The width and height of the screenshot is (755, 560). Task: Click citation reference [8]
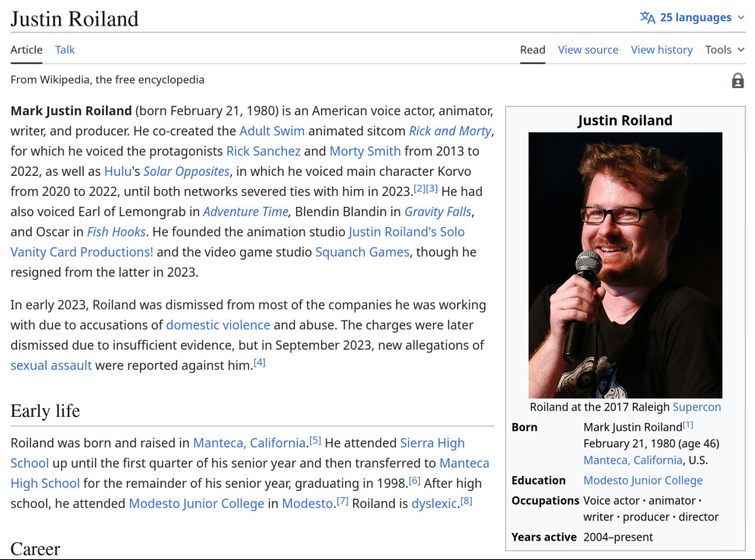pos(467,500)
